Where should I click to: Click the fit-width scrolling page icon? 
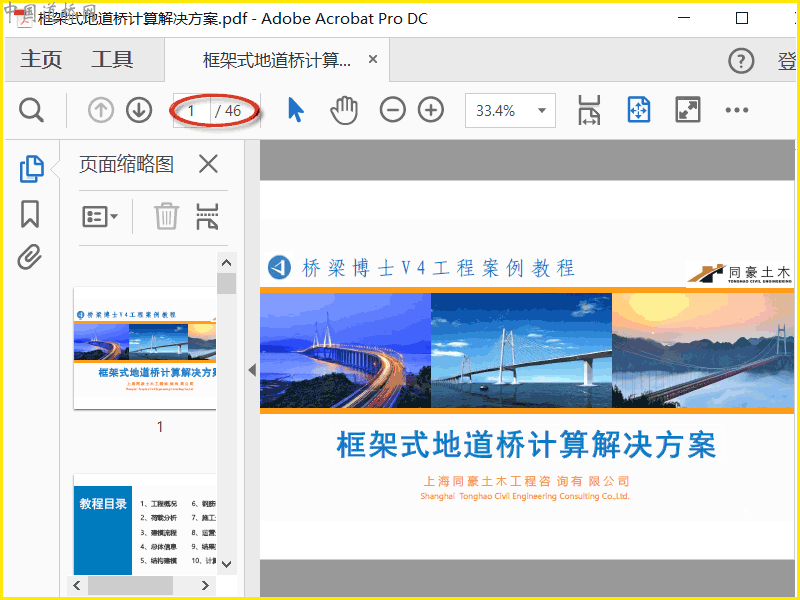(589, 110)
